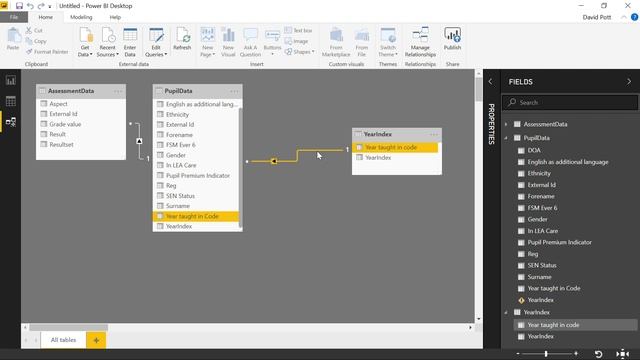Click the canvas horizontal scrollbar thumb

coord(69,327)
